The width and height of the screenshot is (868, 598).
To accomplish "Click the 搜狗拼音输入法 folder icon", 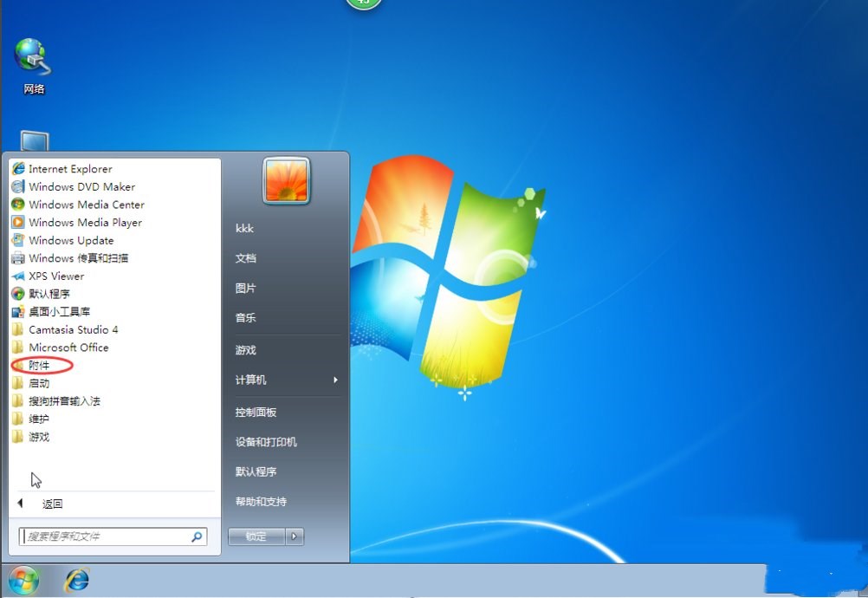I will point(18,401).
